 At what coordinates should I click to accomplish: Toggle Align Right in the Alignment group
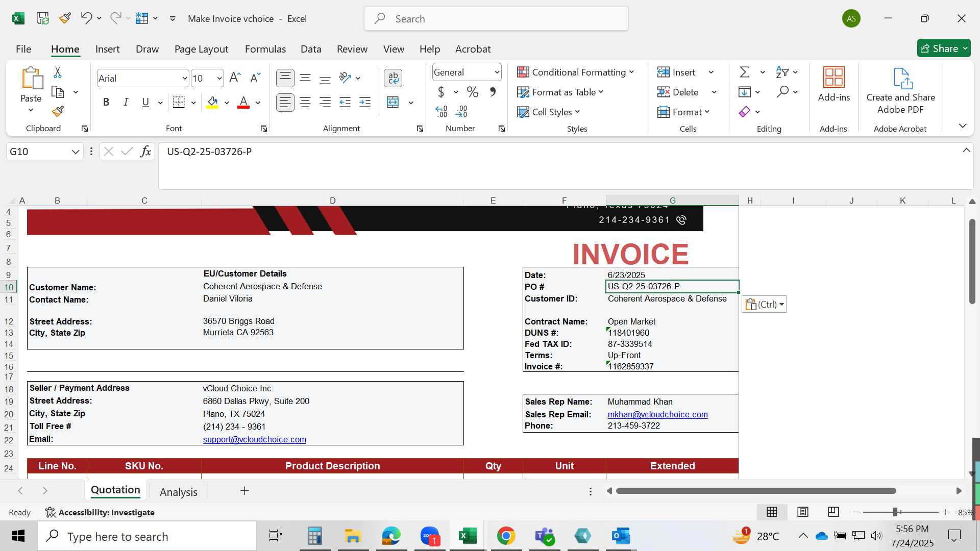[x=325, y=103]
